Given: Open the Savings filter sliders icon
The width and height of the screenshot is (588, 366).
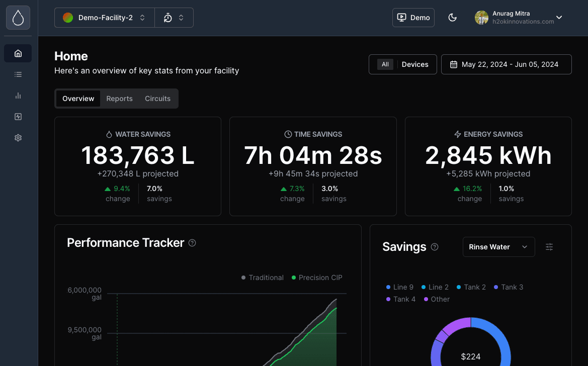Looking at the screenshot, I should [549, 247].
